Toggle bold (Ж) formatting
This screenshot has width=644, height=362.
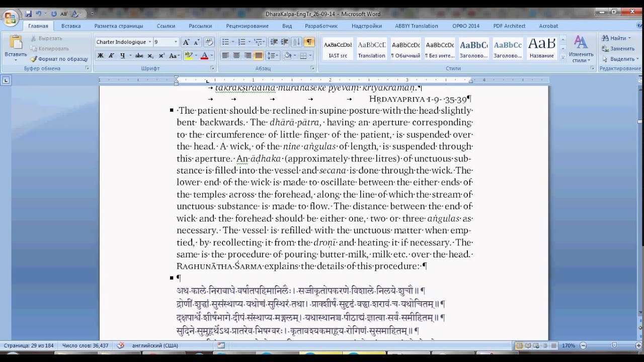coord(101,56)
